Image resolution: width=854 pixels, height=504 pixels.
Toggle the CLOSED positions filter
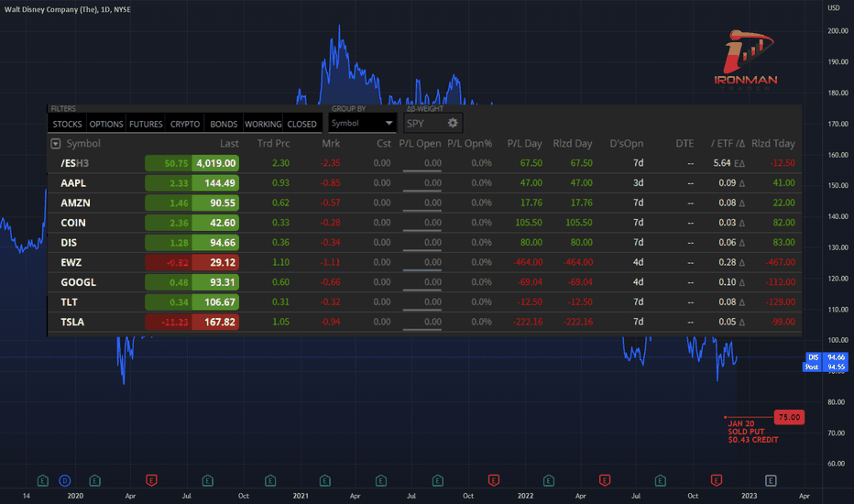(x=301, y=125)
